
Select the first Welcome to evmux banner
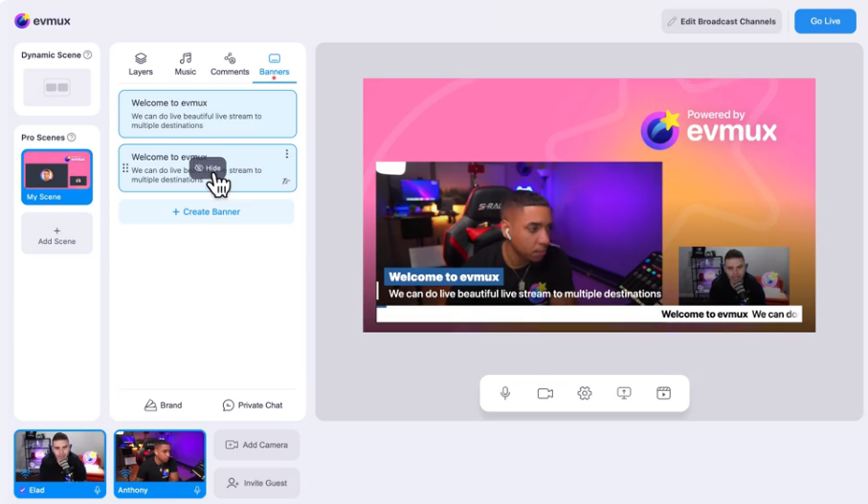(208, 114)
